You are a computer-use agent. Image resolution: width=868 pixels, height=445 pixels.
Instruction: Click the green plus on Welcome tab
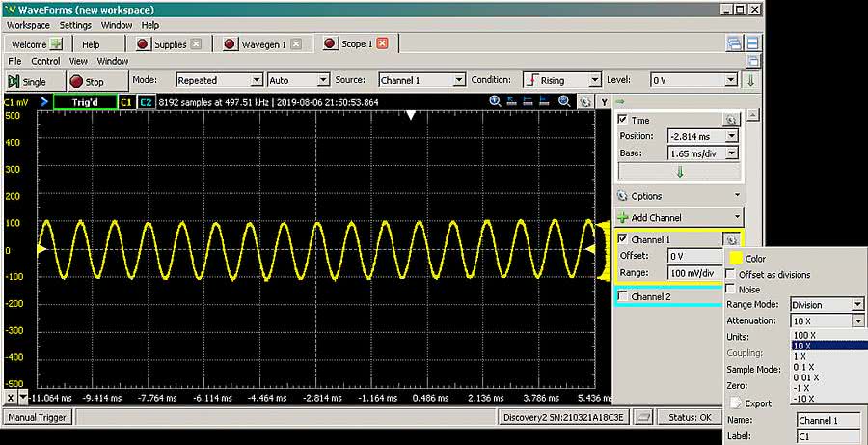(56, 44)
